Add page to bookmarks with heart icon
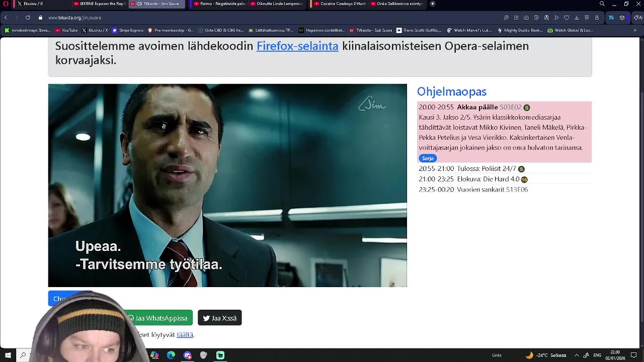This screenshot has width=644, height=362. pyautogui.click(x=567, y=18)
